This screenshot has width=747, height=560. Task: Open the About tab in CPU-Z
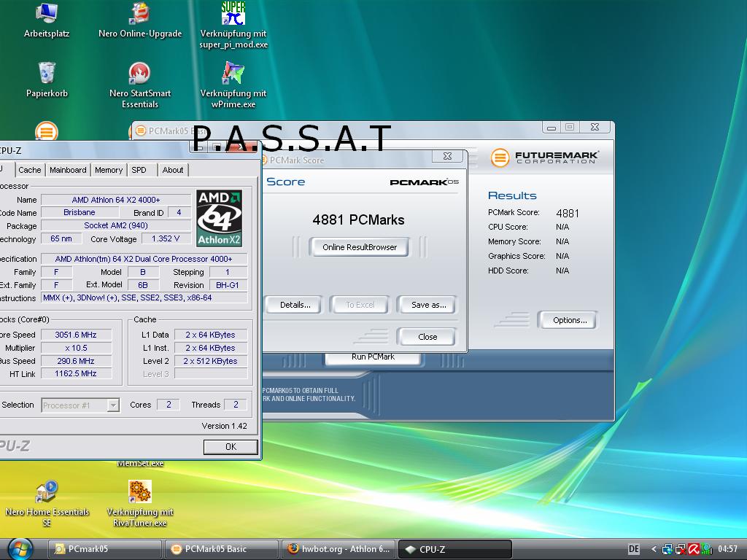pyautogui.click(x=172, y=170)
